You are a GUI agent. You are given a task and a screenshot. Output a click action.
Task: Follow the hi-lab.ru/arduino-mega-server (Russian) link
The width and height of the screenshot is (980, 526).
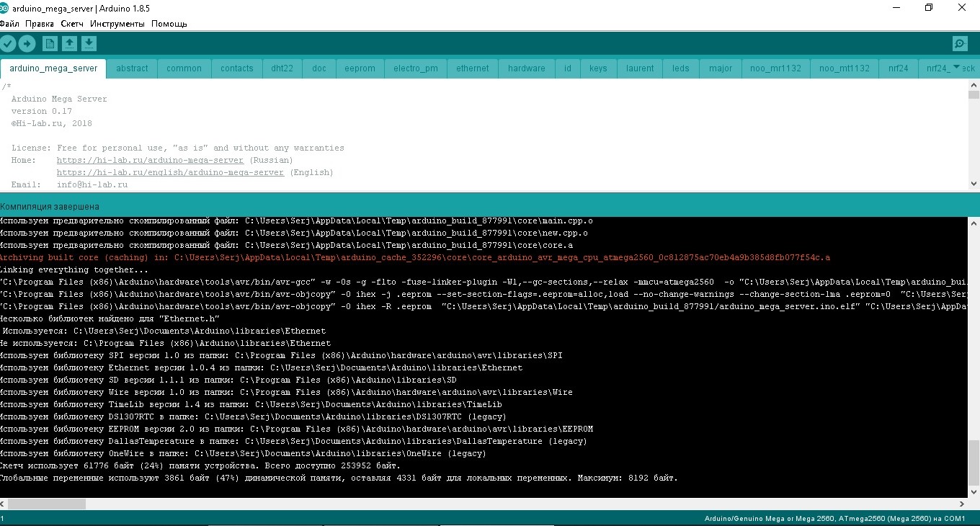tap(150, 160)
